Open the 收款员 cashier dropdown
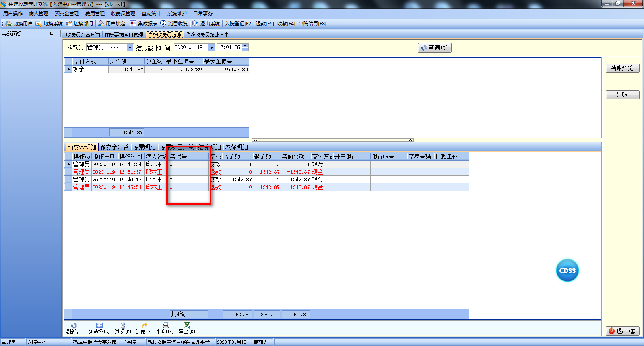 [130, 47]
